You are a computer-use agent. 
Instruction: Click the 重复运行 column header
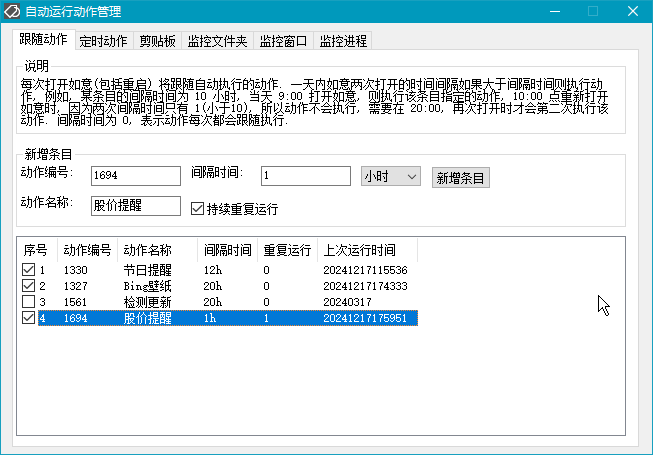tap(287, 250)
